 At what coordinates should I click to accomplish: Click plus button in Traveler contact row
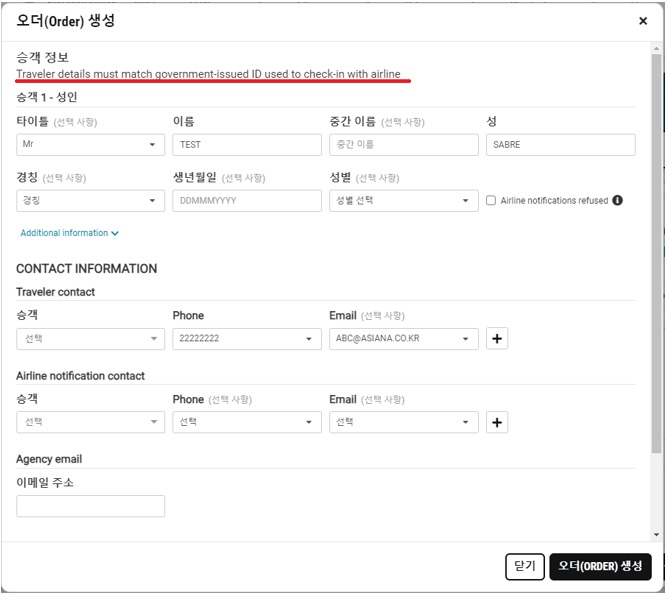tap(497, 338)
